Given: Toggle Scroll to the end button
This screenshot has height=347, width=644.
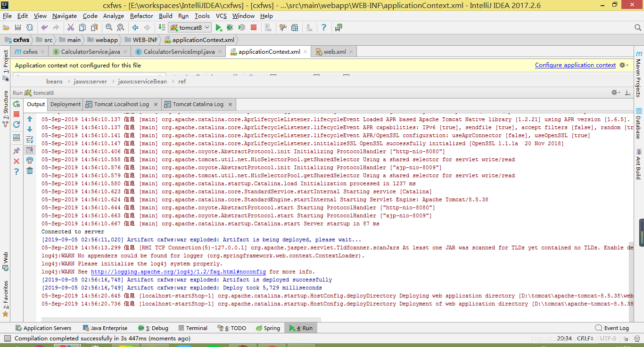Looking at the screenshot, I should click(30, 150).
